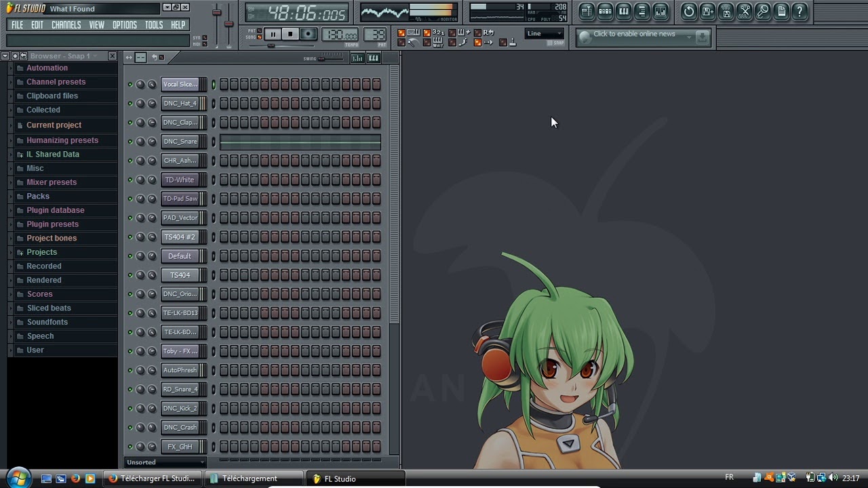Image resolution: width=868 pixels, height=488 pixels.
Task: Open keyboard editor in step sequencer header
Action: (374, 58)
